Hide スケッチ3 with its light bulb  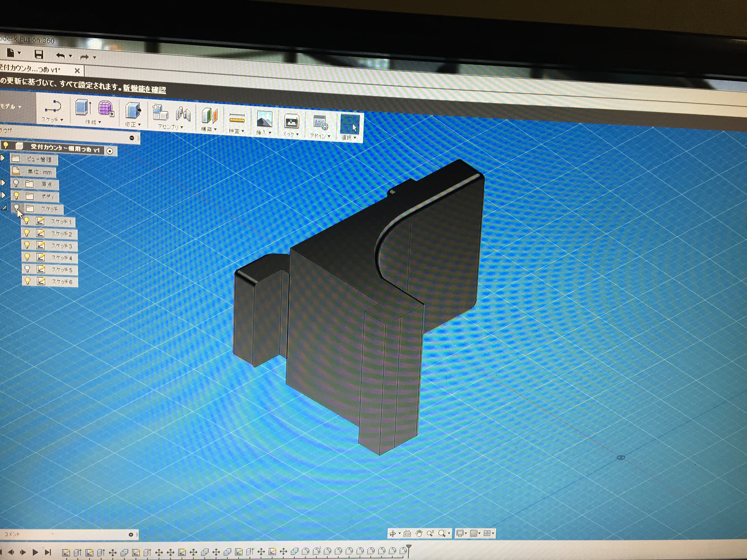(27, 245)
